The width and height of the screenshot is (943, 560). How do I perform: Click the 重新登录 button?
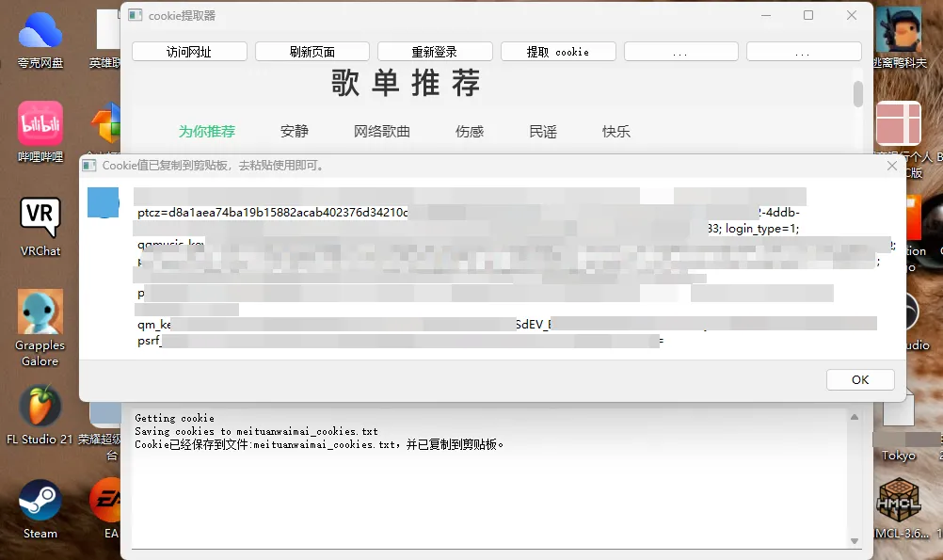pos(435,52)
